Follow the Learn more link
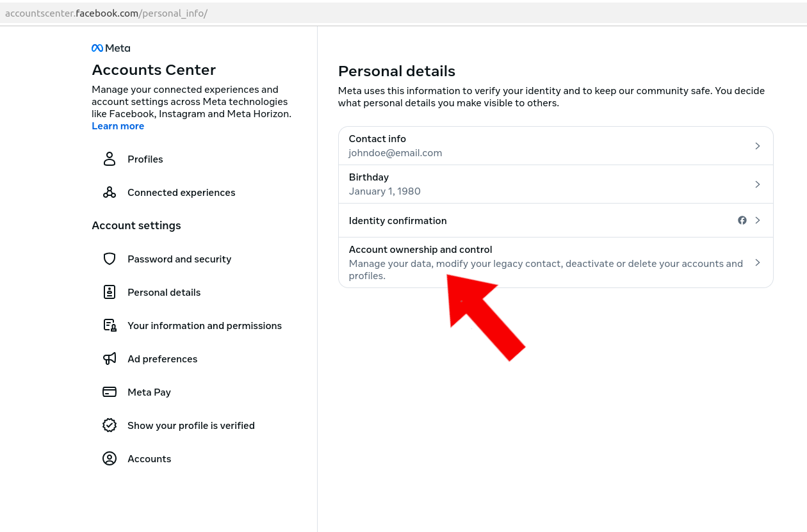 118,126
